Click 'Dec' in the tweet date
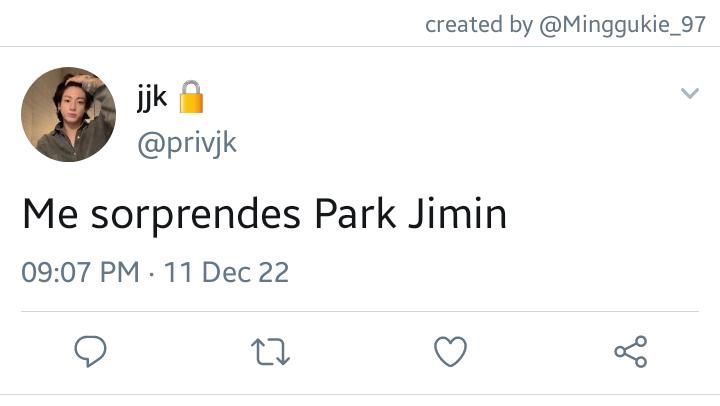720x406 pixels. pyautogui.click(x=225, y=272)
